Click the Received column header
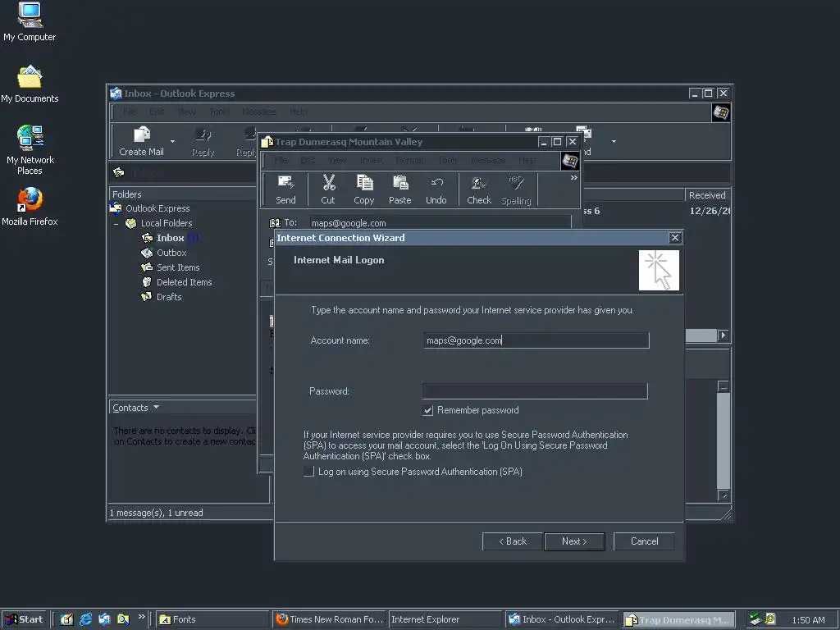Screen dimensions: 840x630 pos(708,195)
